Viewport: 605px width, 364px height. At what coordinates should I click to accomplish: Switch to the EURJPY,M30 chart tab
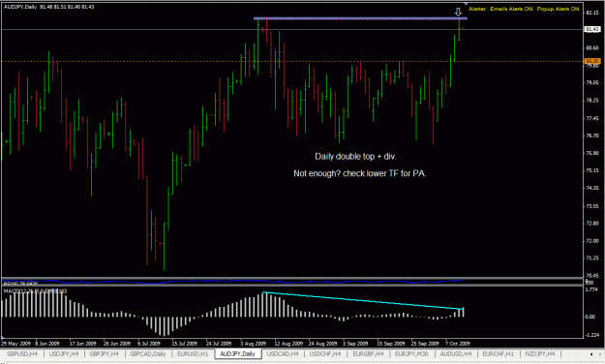[411, 353]
